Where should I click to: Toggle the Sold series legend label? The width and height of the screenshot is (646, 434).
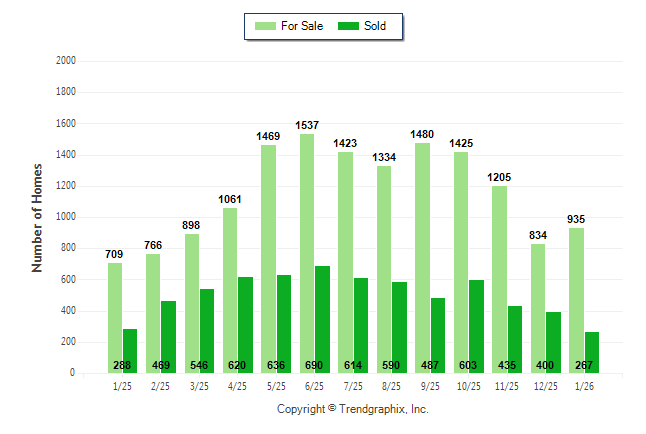point(375,26)
